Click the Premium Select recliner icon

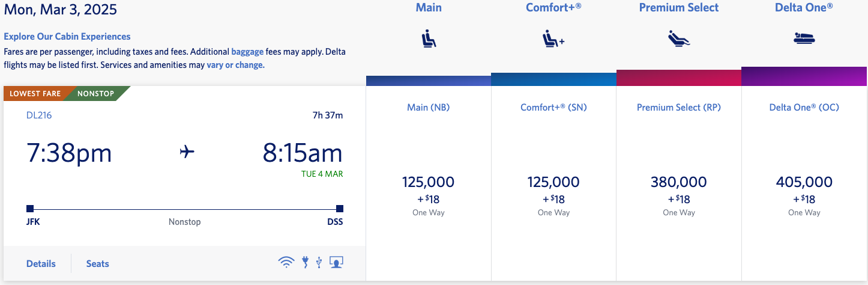pyautogui.click(x=678, y=40)
